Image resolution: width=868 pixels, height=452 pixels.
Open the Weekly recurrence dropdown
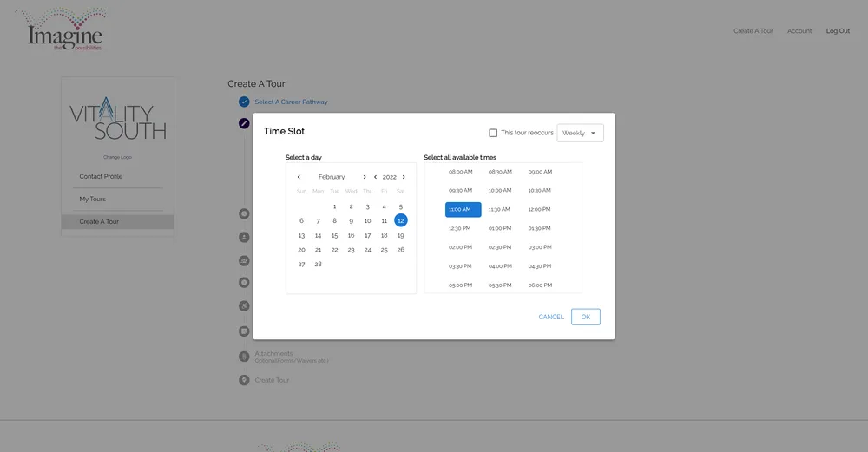point(580,133)
